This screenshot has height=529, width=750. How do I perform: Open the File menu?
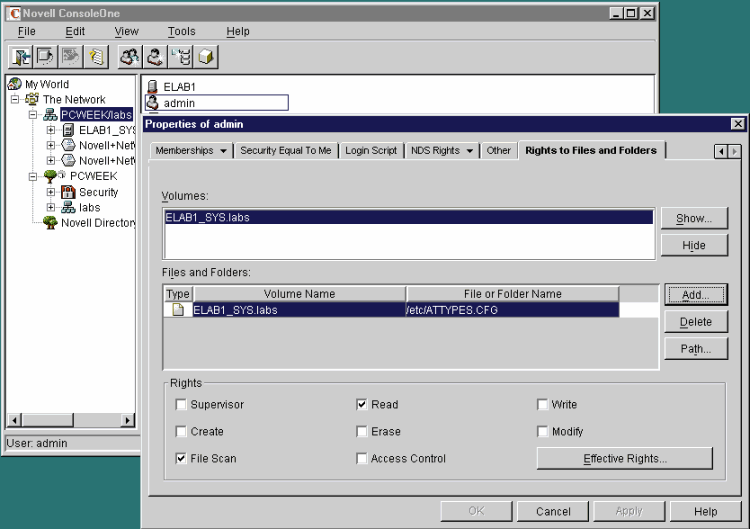pos(27,32)
